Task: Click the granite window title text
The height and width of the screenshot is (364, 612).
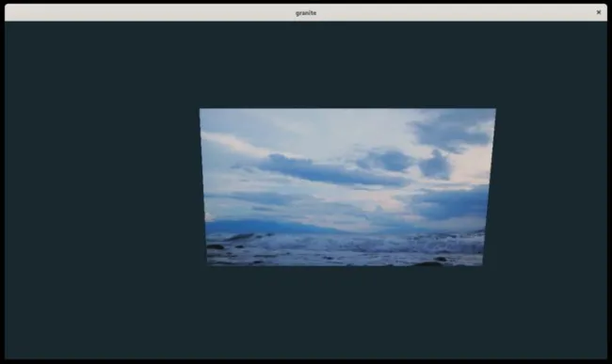Action: (306, 13)
